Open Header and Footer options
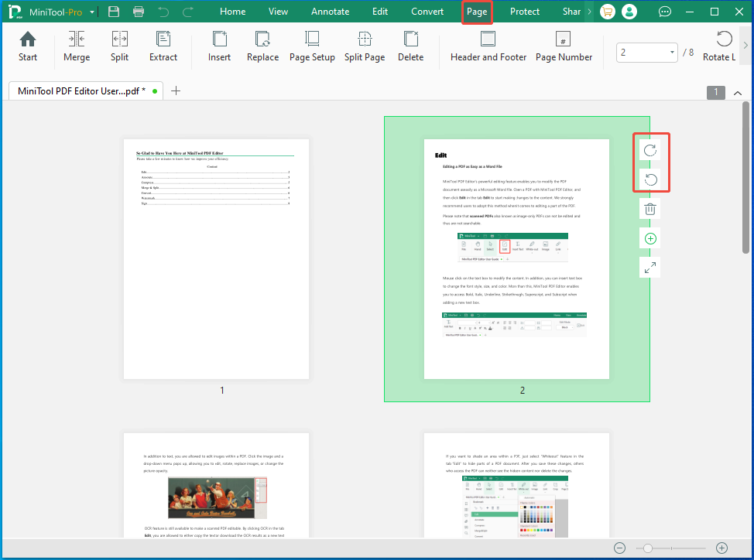Image resolution: width=754 pixels, height=560 pixels. point(488,46)
